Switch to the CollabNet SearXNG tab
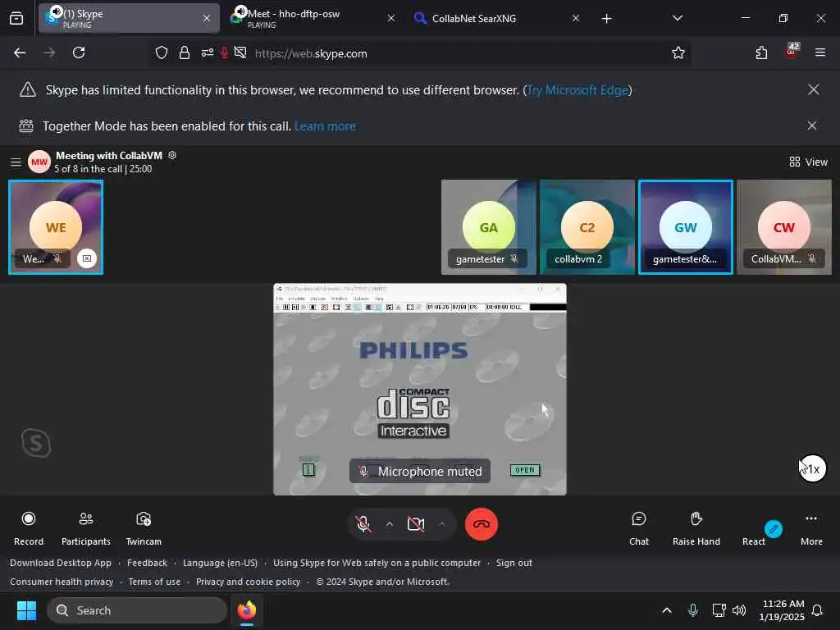 (x=495, y=18)
